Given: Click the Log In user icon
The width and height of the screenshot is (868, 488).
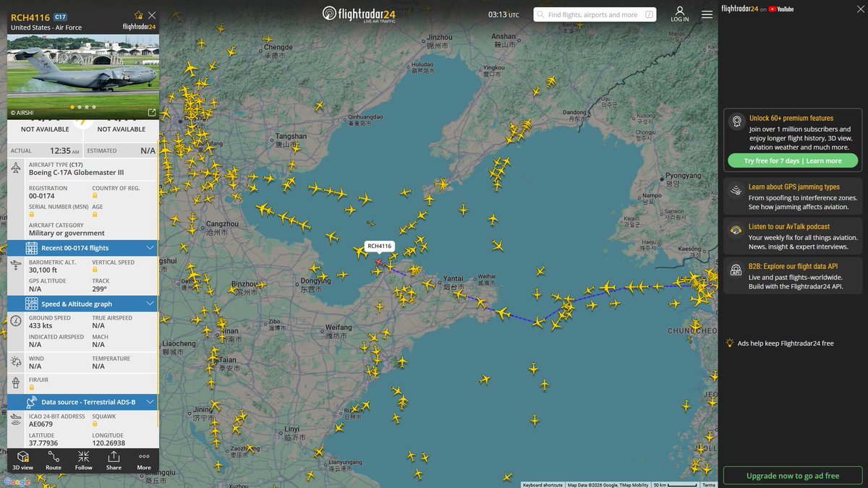Looking at the screenshot, I should coord(679,14).
